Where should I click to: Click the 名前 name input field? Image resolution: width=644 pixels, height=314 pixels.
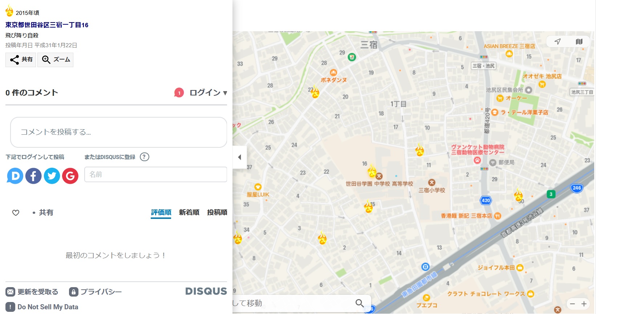coord(156,175)
